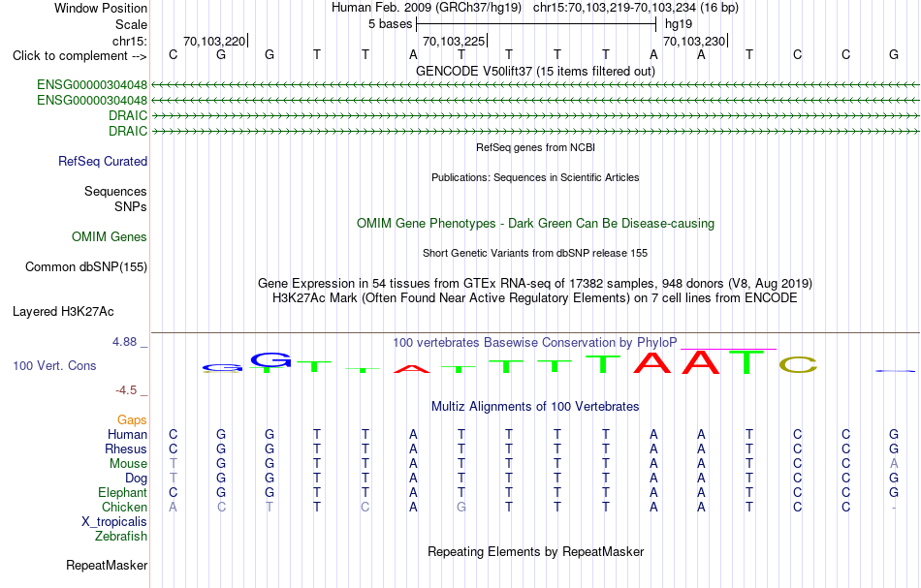Click the OMIM Gene Phenotypes track title

click(535, 223)
